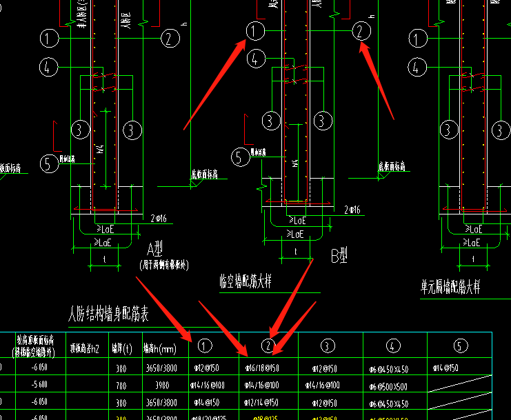The height and width of the screenshot is (420, 511).
Task: Select the 底板面标高 label right of B型 detail
Action: 392,166
